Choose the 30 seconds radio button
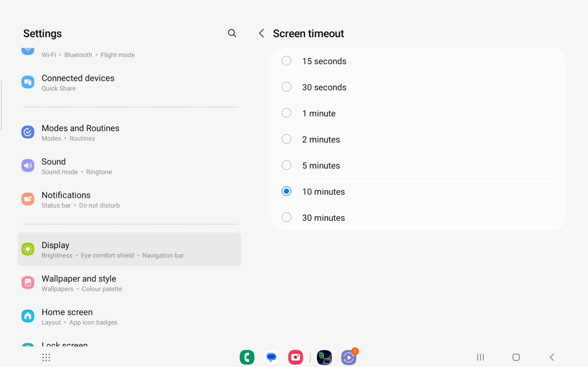Image resolution: width=588 pixels, height=367 pixels. [286, 87]
